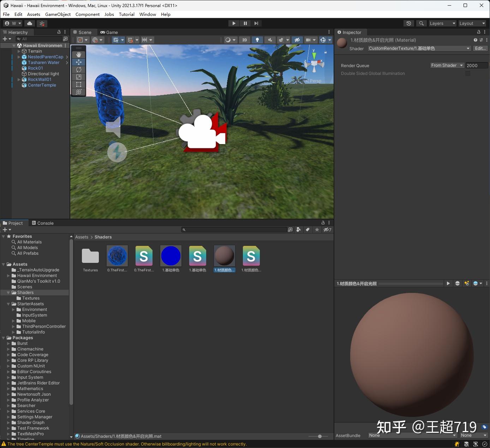Viewport: 490px width, 448px height.
Task: Click the Edit button next to Shader field
Action: pyautogui.click(x=480, y=48)
